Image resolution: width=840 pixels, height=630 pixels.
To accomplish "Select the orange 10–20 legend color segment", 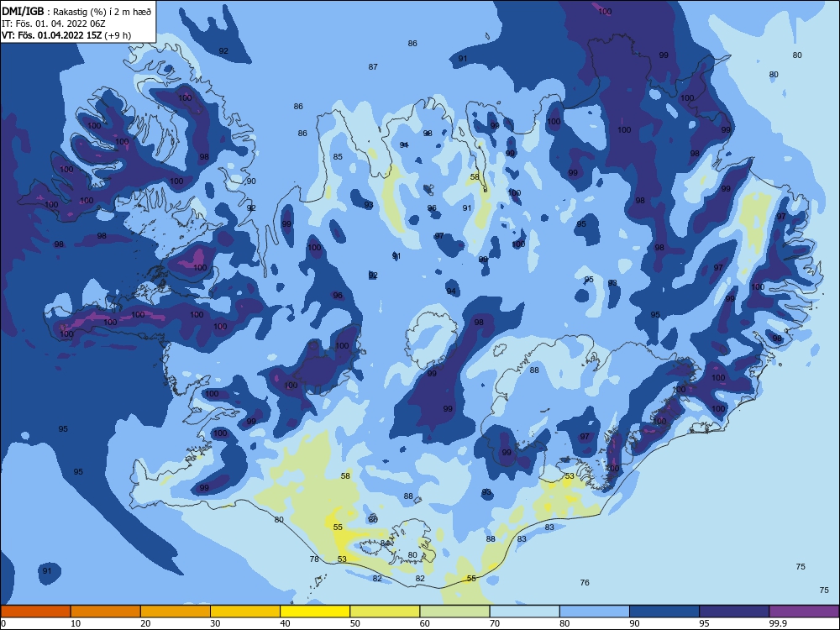I will [x=106, y=612].
